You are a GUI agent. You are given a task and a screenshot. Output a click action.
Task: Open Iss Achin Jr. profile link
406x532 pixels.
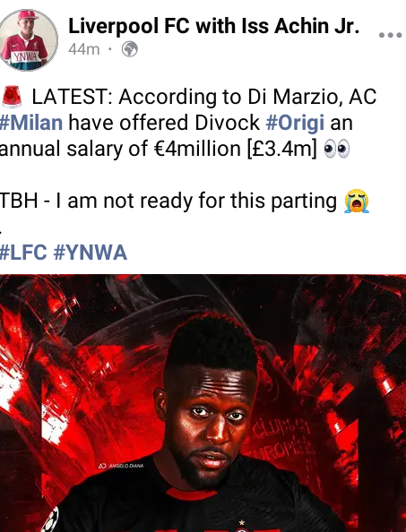300,26
